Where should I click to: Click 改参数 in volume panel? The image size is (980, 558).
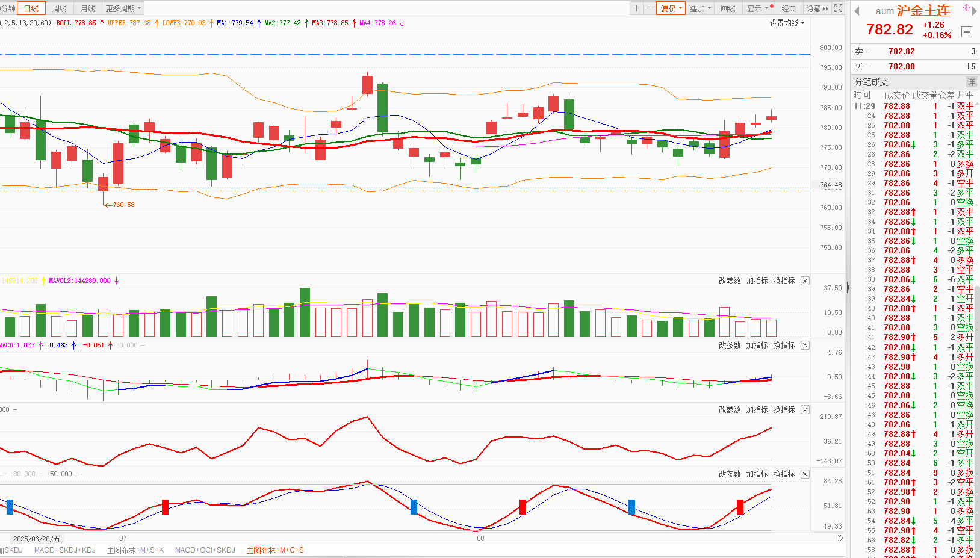coord(730,281)
